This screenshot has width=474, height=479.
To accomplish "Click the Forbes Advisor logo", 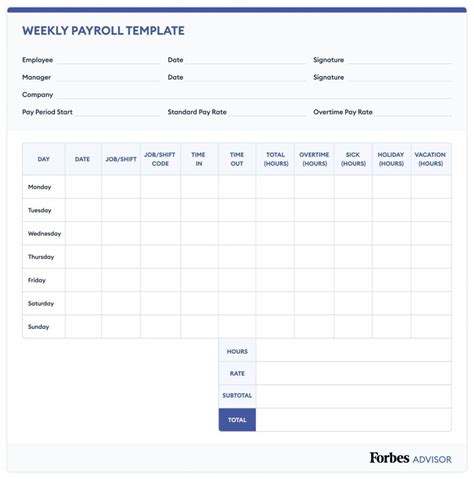I will click(x=410, y=458).
